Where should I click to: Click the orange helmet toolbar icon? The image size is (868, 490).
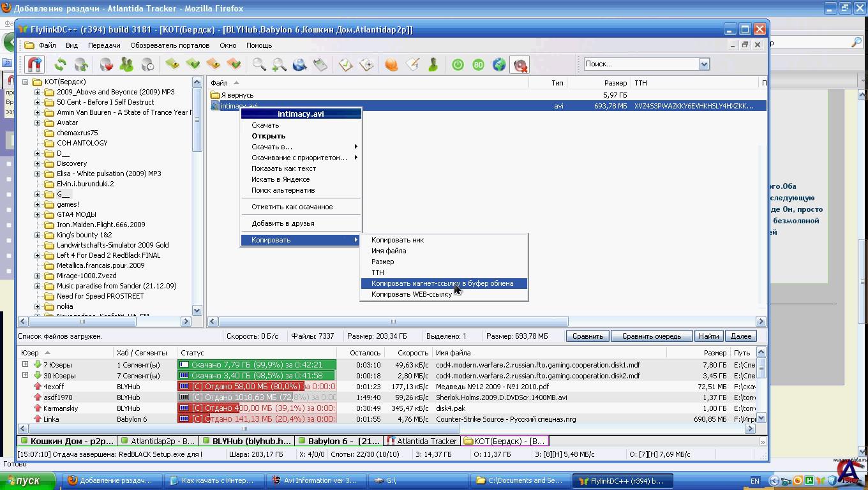[391, 64]
